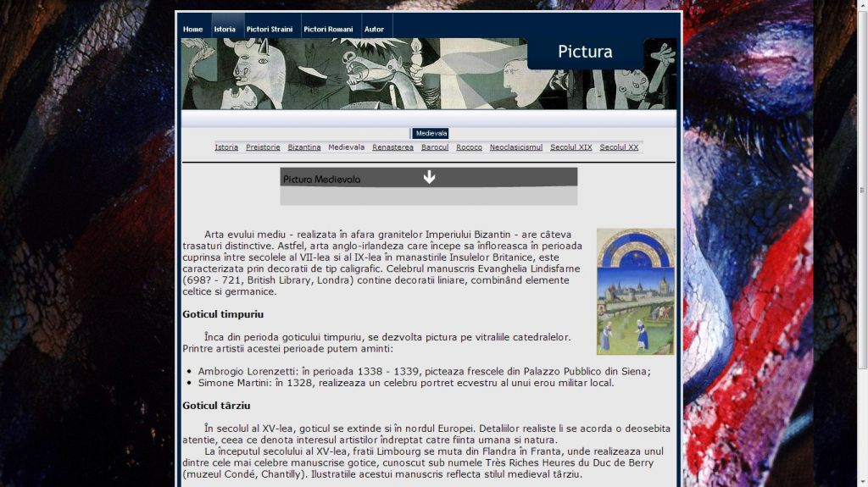Click the medieval manuscript illustration thumbnail
The width and height of the screenshot is (868, 487).
click(x=636, y=291)
